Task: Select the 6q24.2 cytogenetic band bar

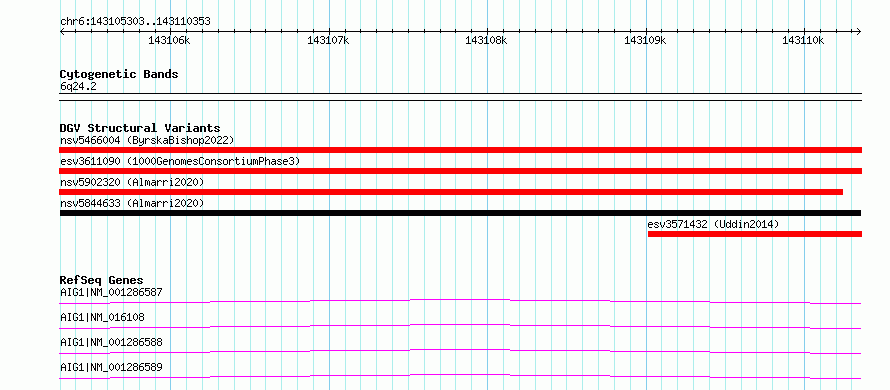Action: pos(460,97)
